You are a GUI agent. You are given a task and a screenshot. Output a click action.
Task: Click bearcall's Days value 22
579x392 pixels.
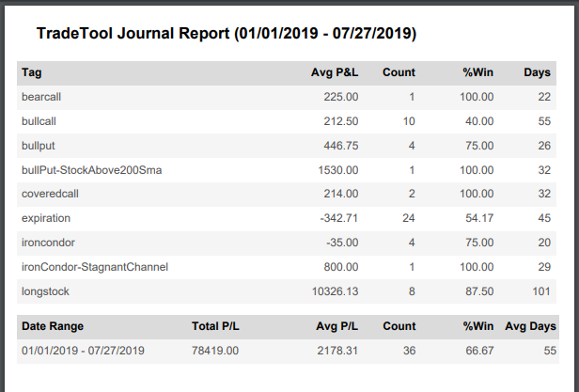pyautogui.click(x=544, y=97)
